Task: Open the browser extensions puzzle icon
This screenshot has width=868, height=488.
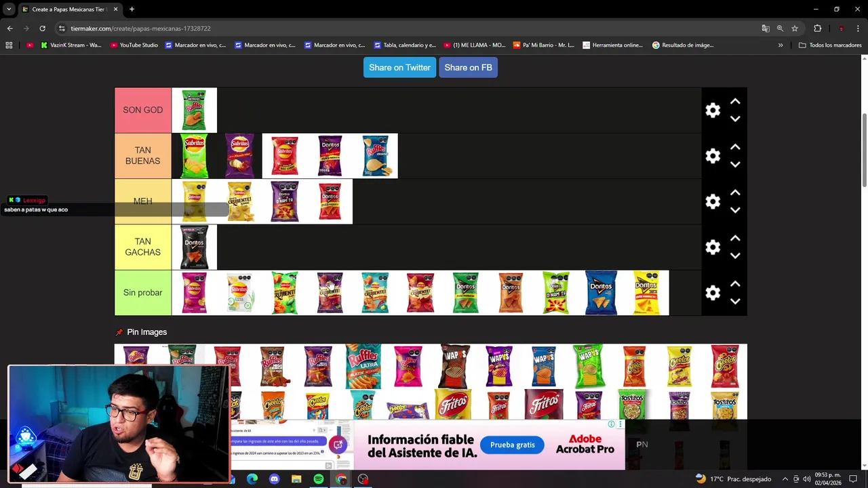Action: [817, 28]
